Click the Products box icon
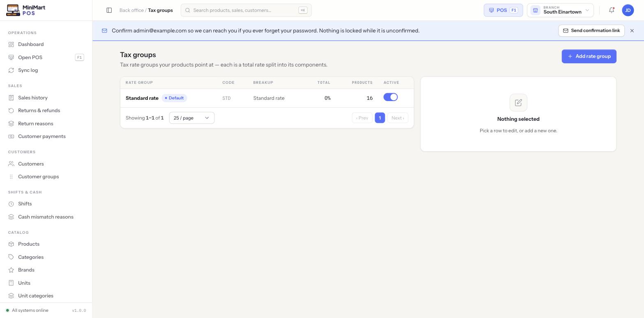Image resolution: width=644 pixels, height=318 pixels. point(11,244)
